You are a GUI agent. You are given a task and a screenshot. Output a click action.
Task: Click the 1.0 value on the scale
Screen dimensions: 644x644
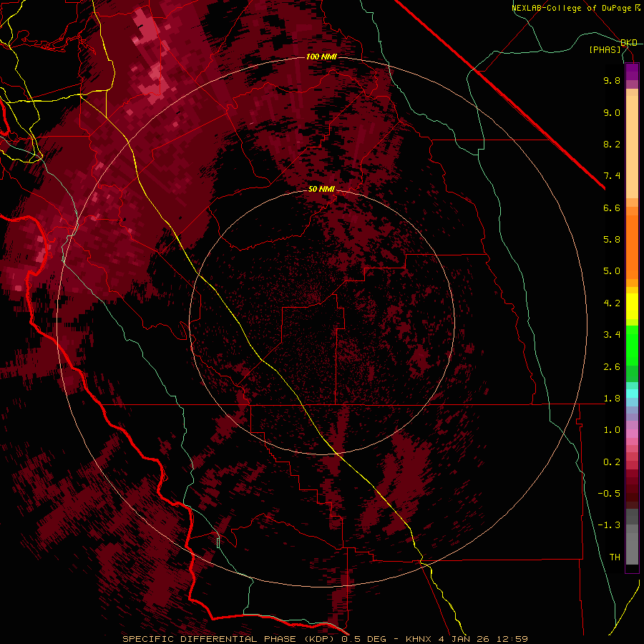pos(612,430)
